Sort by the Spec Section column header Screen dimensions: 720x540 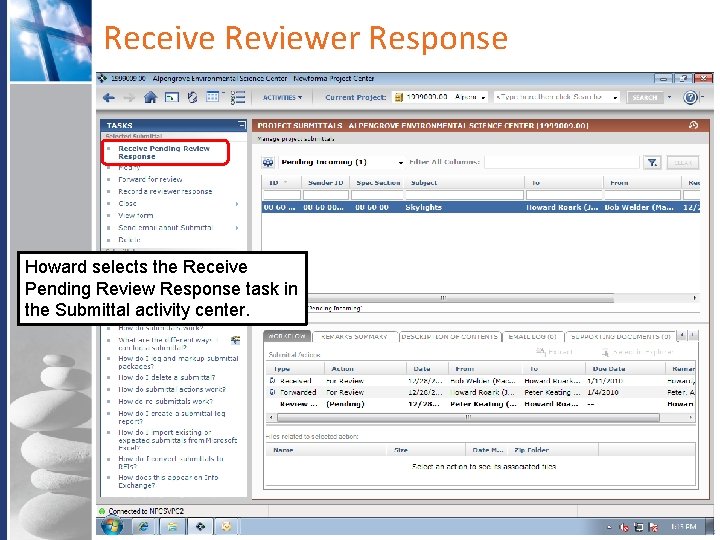(378, 183)
